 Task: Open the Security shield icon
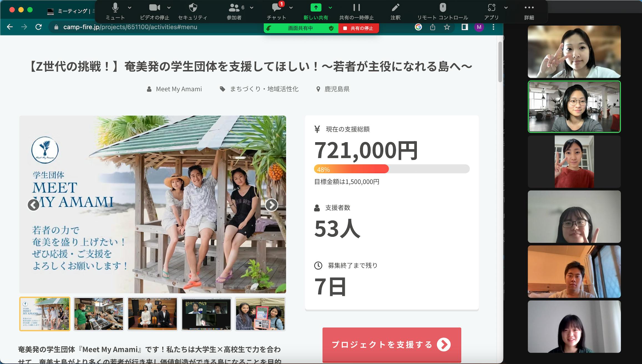(x=193, y=8)
